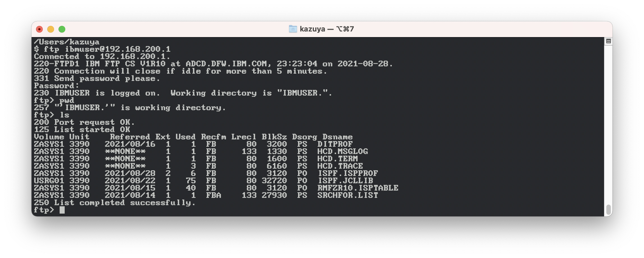Screen dimensions: 644x258
Task: Click the used value 40
Action: [191, 188]
